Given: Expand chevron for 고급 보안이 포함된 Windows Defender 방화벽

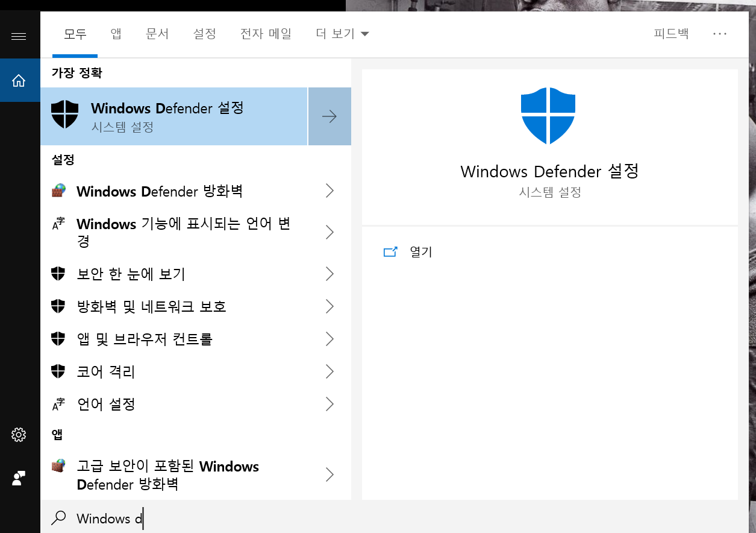Looking at the screenshot, I should (x=330, y=475).
